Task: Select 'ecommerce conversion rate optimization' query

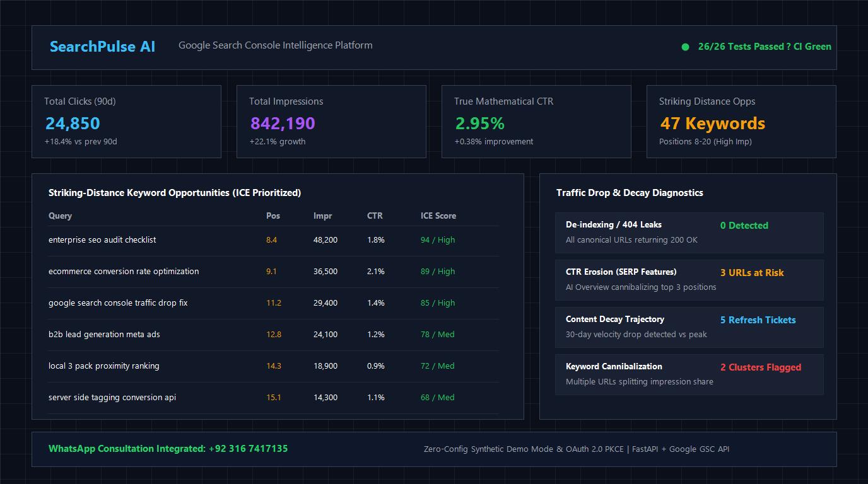Action: tap(124, 272)
